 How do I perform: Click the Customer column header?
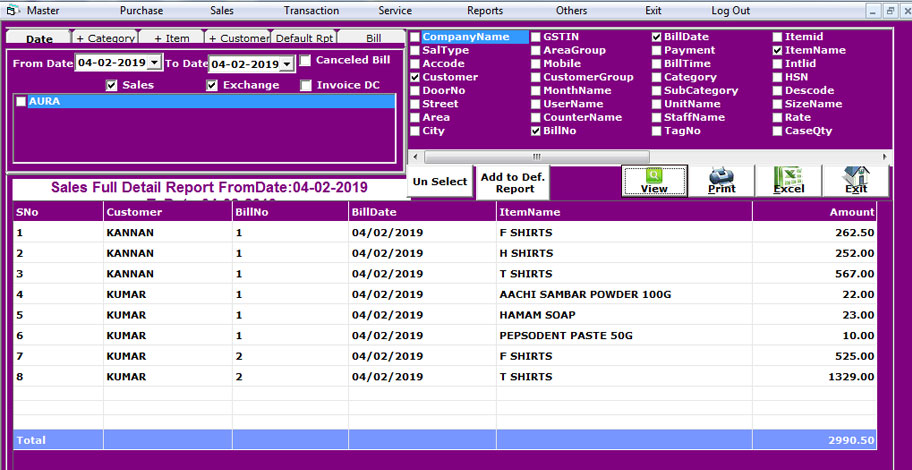click(168, 212)
